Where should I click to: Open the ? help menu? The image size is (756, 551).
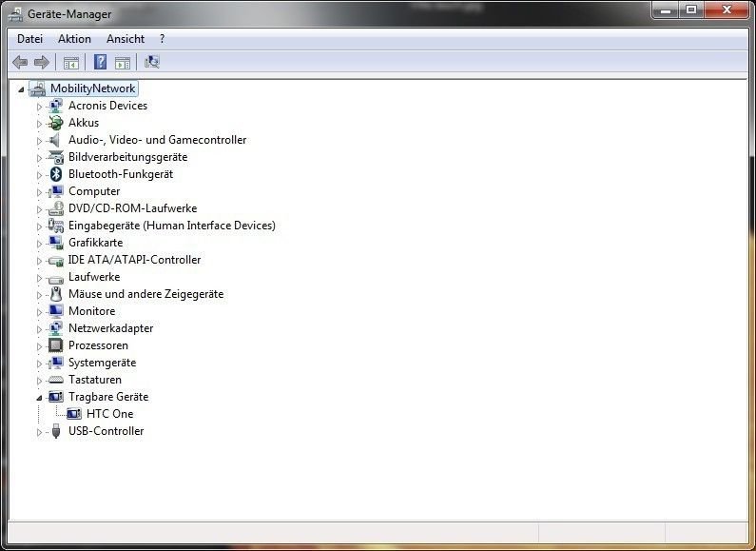(162, 39)
